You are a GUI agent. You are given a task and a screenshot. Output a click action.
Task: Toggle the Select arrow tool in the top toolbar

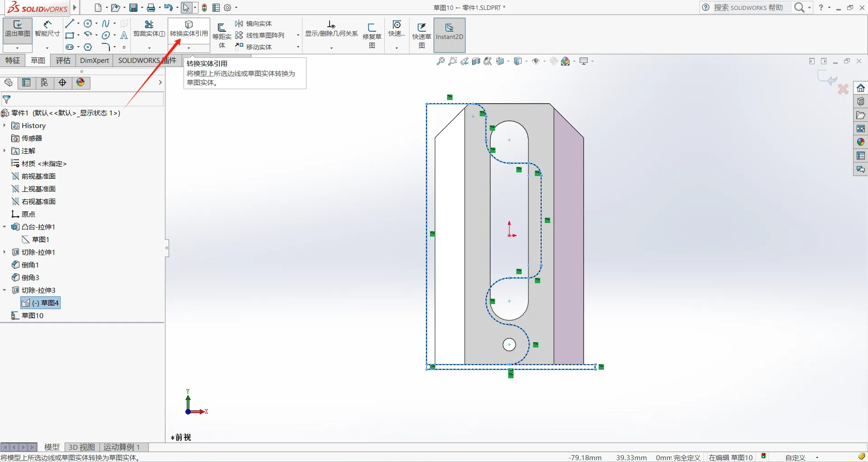click(x=186, y=8)
